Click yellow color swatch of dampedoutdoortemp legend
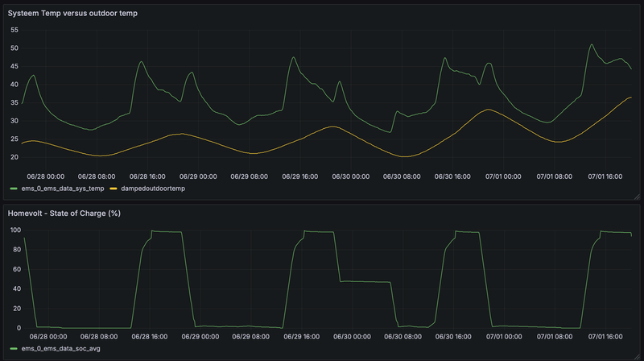The image size is (644, 361). click(113, 189)
